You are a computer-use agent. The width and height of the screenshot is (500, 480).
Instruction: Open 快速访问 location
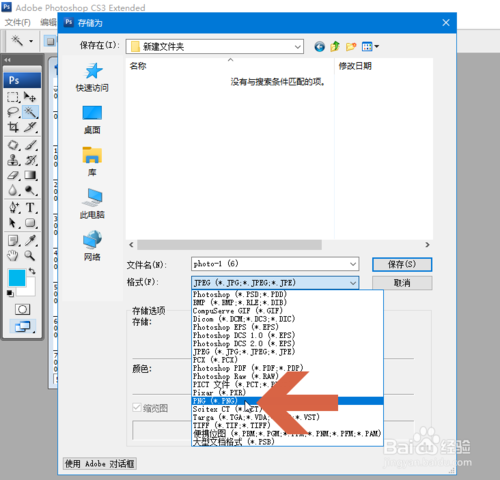[x=92, y=77]
